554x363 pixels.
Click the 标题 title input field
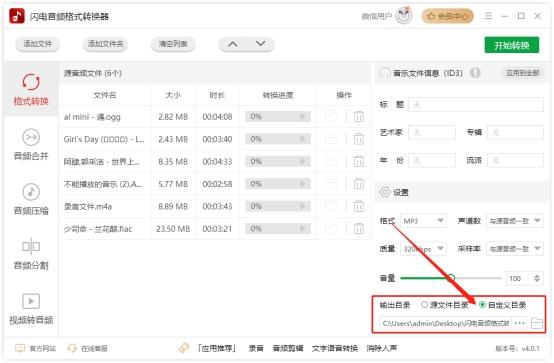[x=476, y=105]
